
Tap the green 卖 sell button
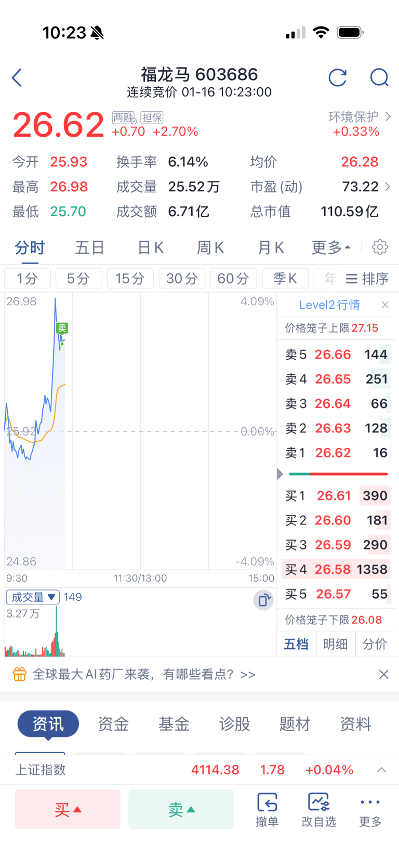(x=181, y=809)
